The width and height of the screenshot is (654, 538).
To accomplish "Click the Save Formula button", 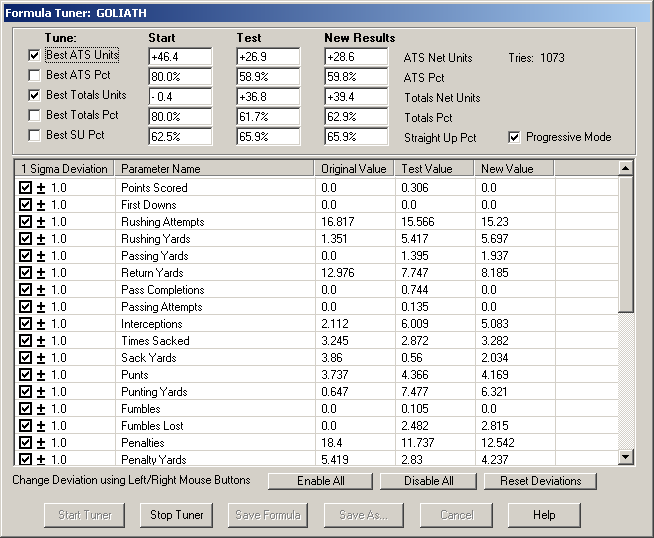I will coord(268,515).
